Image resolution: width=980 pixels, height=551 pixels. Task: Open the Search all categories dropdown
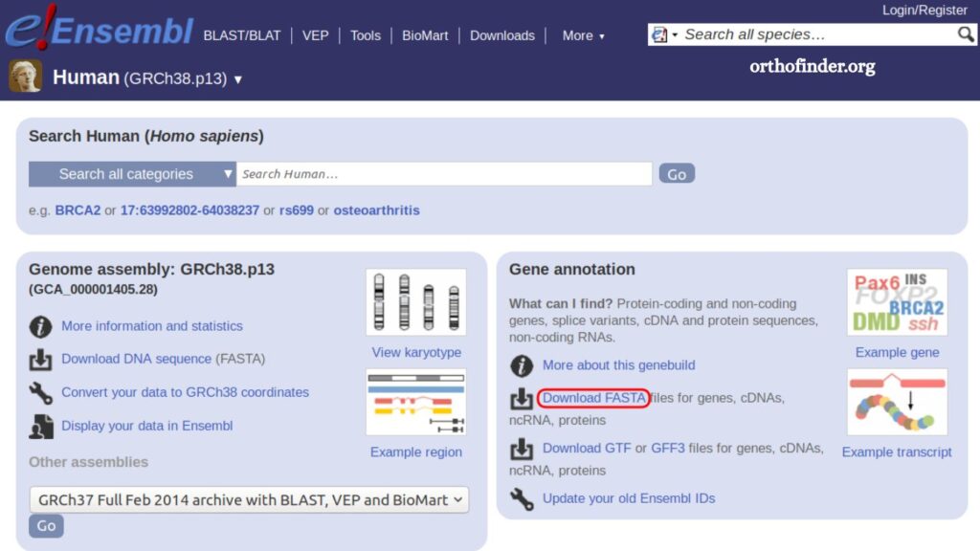click(x=132, y=174)
